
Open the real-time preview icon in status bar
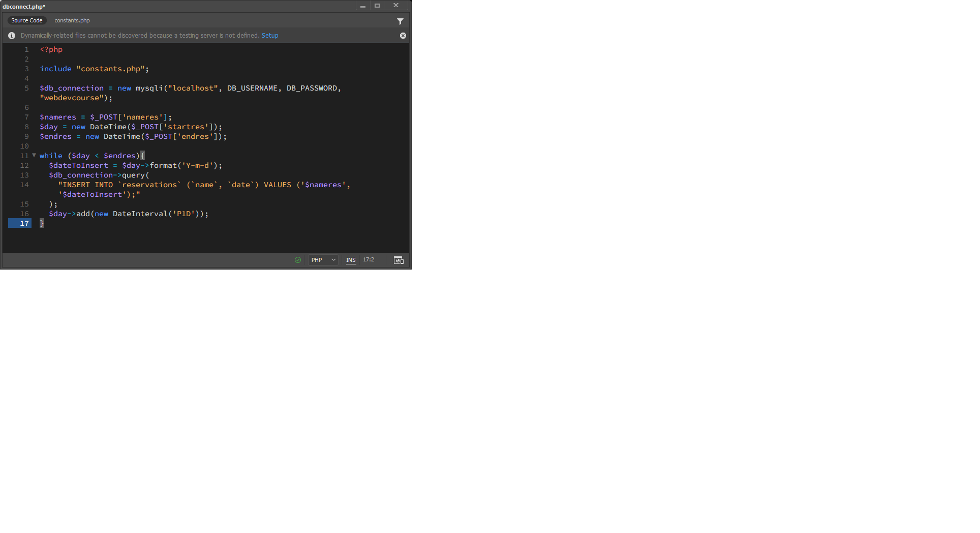[x=399, y=260]
